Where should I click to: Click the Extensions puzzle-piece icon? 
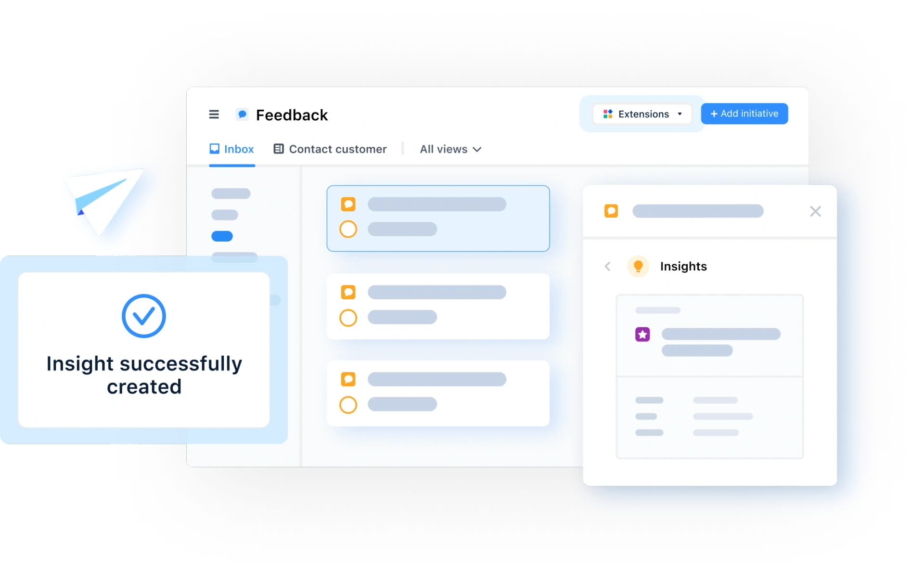pos(608,114)
